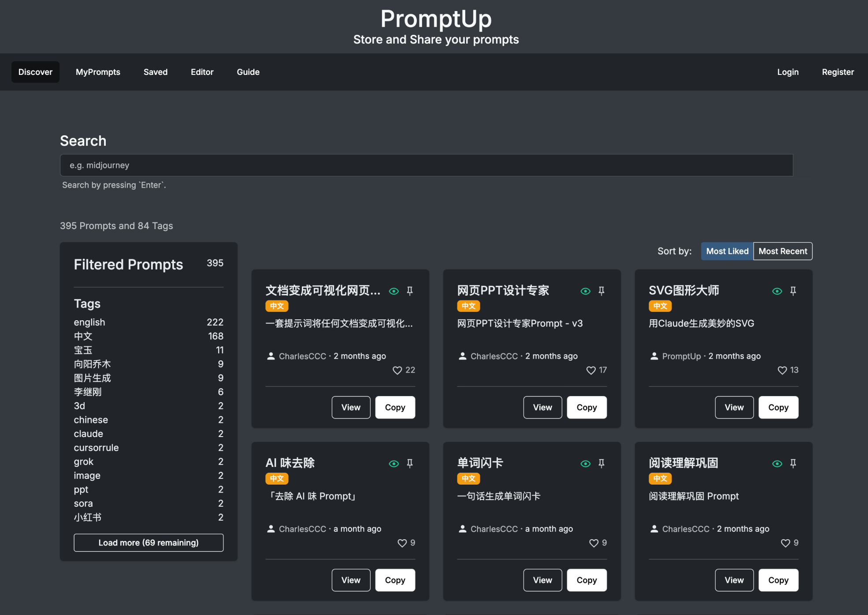Copy the 单词闪卡 prompt

587,580
